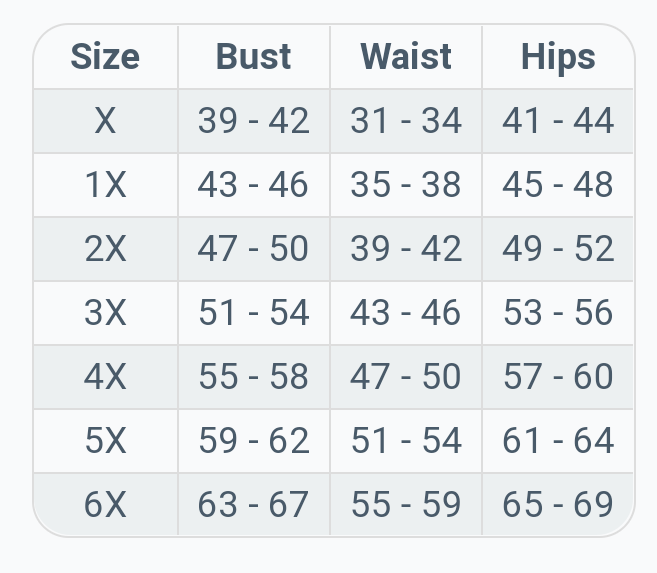The image size is (657, 573).
Task: Click the 4X waist cell 47 - 50
Action: (x=406, y=377)
